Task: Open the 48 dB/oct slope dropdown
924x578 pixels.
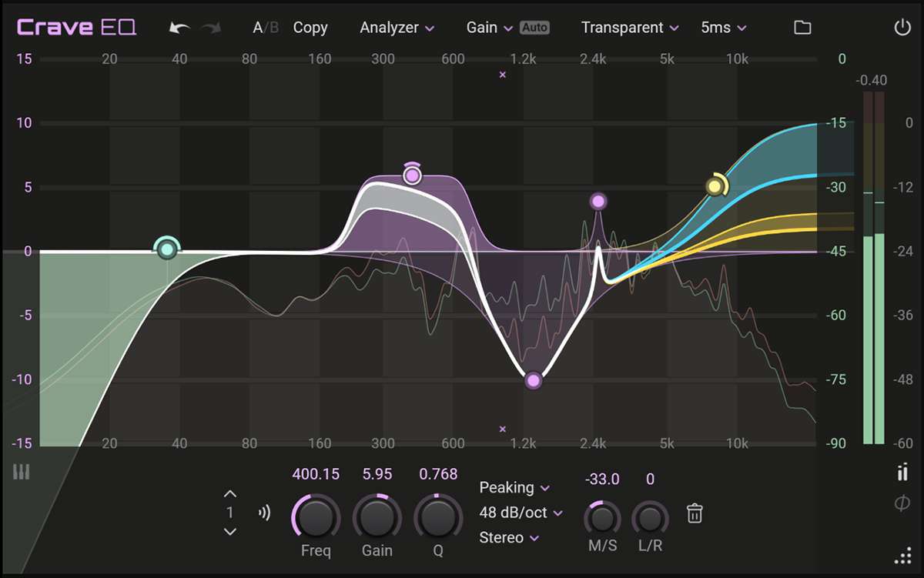Action: pos(521,513)
